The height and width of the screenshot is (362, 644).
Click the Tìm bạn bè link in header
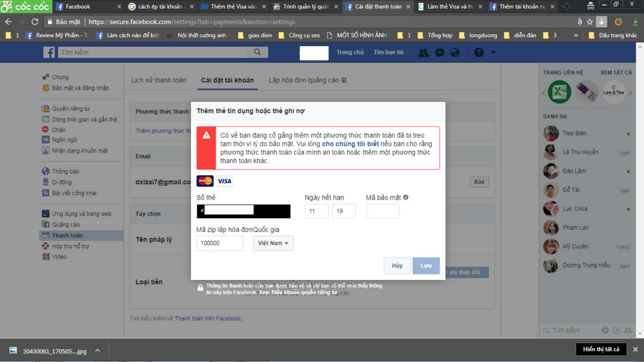pos(389,52)
